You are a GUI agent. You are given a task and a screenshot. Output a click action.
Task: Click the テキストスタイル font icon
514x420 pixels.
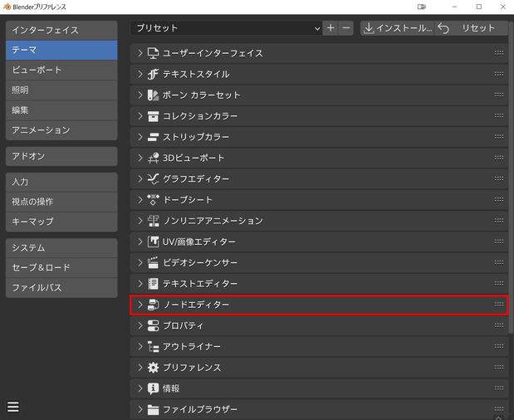153,74
